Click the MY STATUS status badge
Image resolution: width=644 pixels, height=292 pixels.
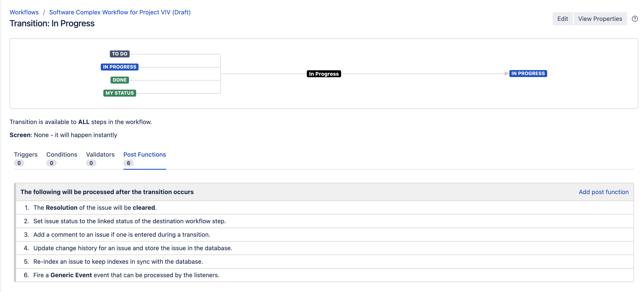119,93
